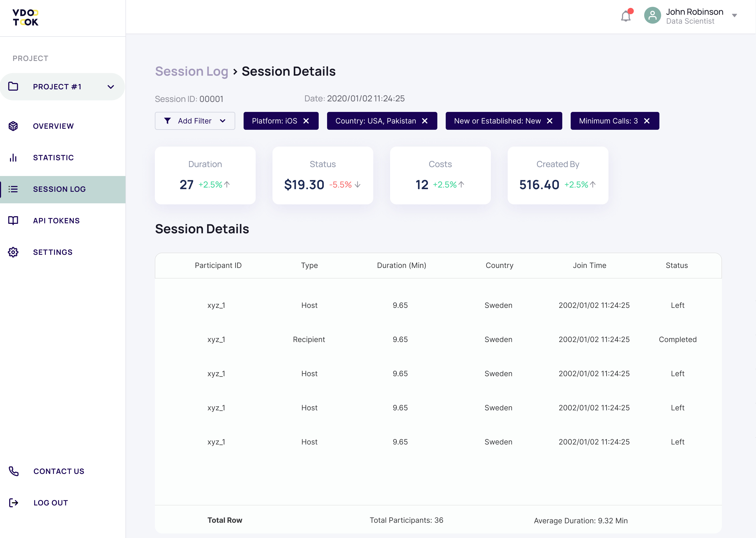The height and width of the screenshot is (538, 756).
Task: Click the Session Log breadcrumb link
Action: 192,71
